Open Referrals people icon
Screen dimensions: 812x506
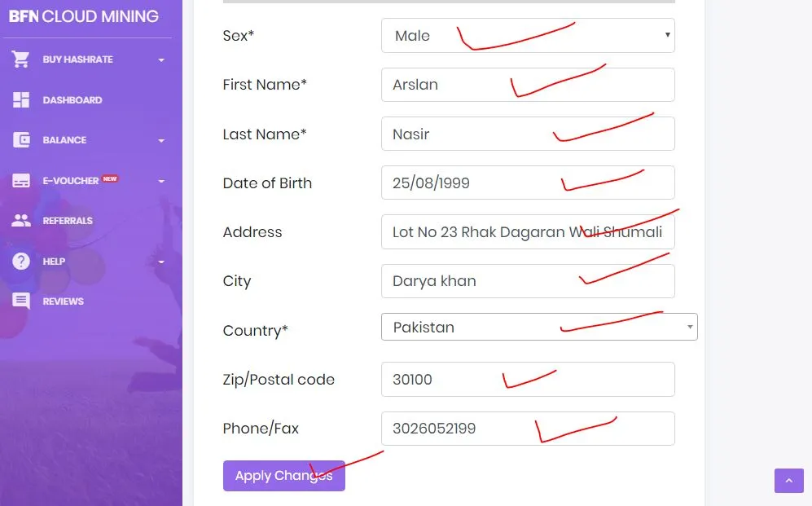tap(20, 221)
